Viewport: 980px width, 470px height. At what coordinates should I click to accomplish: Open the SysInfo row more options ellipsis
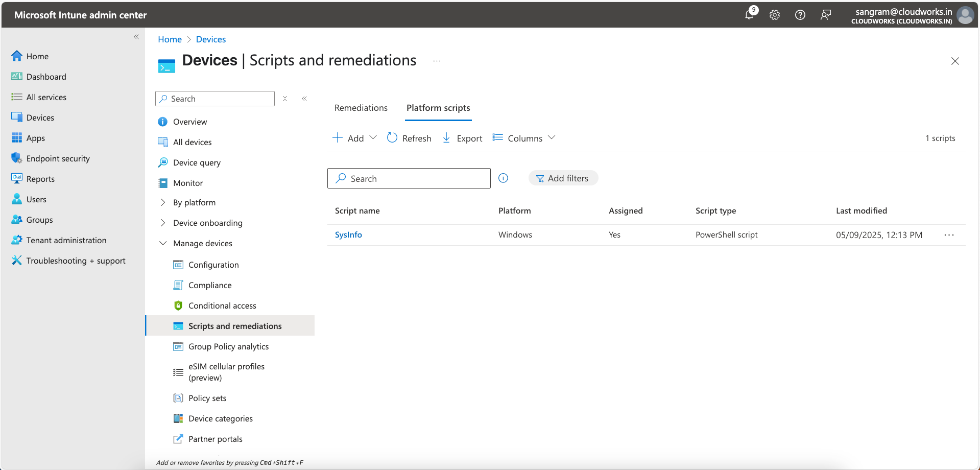click(949, 235)
